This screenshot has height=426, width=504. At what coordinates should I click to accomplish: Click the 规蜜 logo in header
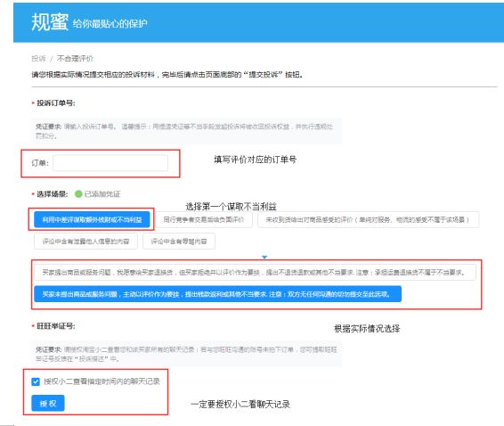point(50,22)
